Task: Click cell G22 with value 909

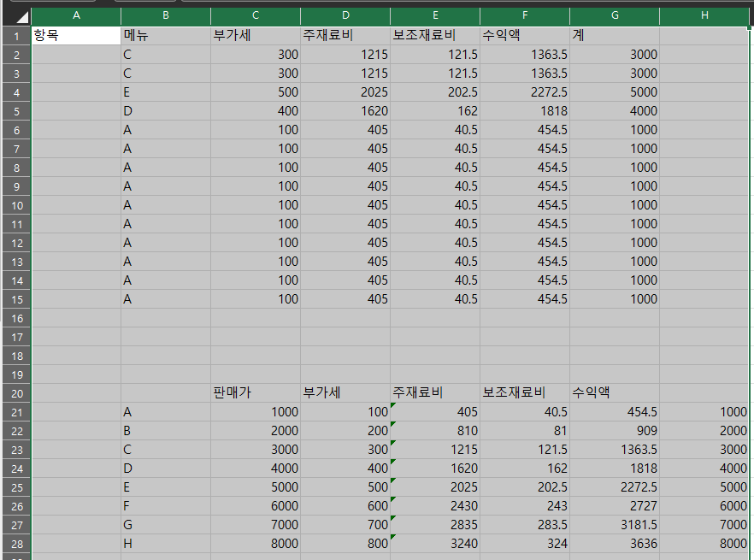Action: tap(615, 431)
